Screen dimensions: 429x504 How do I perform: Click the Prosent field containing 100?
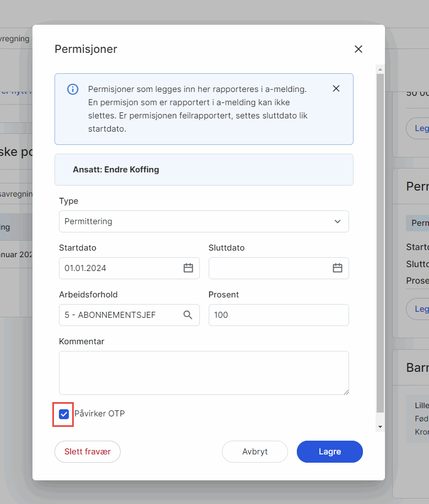279,315
